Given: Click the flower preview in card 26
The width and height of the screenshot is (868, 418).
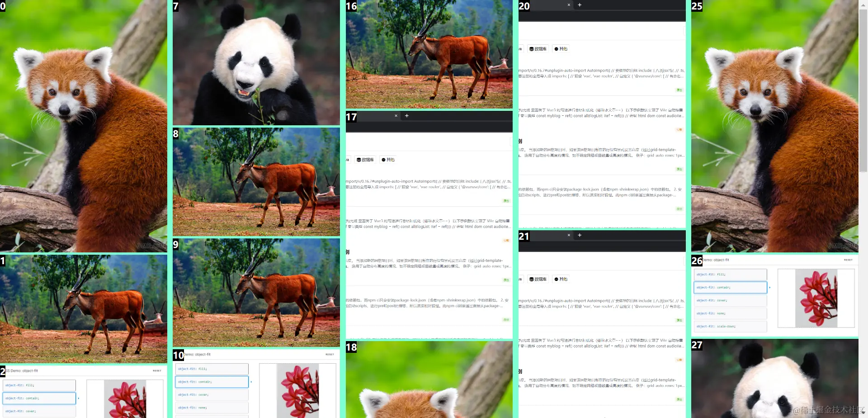Looking at the screenshot, I should point(816,298).
